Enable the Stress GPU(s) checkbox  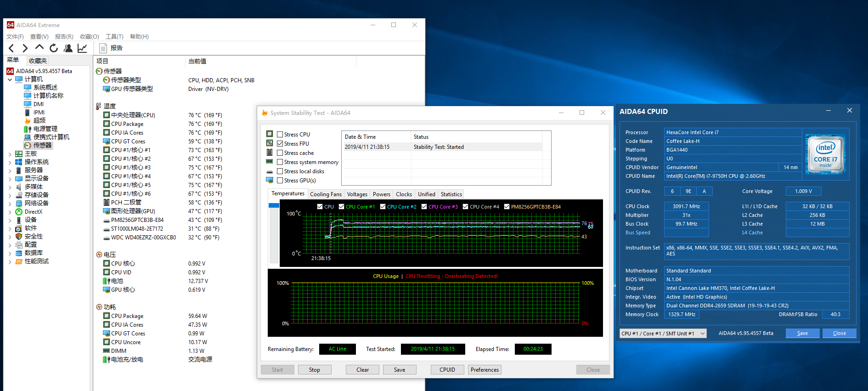280,180
